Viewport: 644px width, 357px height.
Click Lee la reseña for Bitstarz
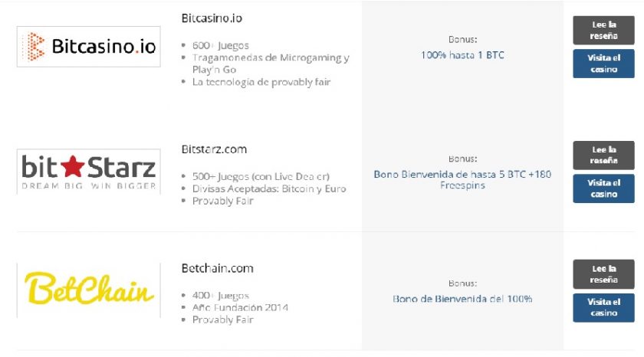pos(603,155)
